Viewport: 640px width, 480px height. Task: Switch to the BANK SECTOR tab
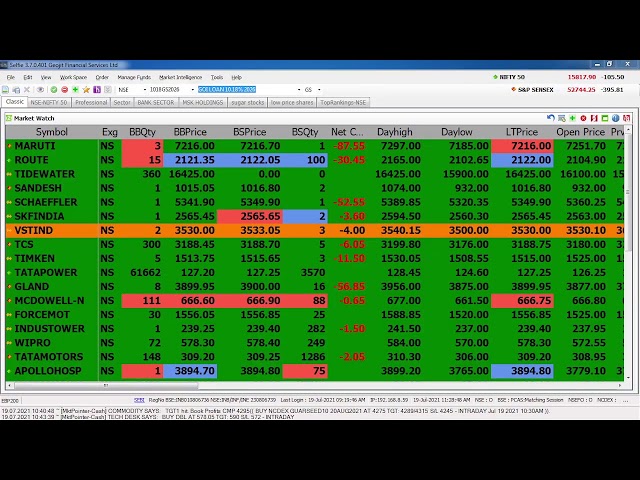pos(156,102)
